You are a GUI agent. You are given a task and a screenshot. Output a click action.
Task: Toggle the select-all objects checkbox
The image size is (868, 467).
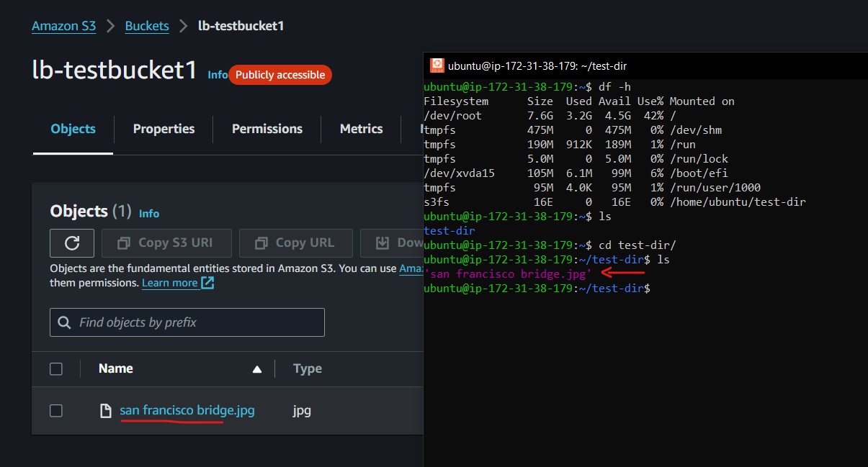56,368
